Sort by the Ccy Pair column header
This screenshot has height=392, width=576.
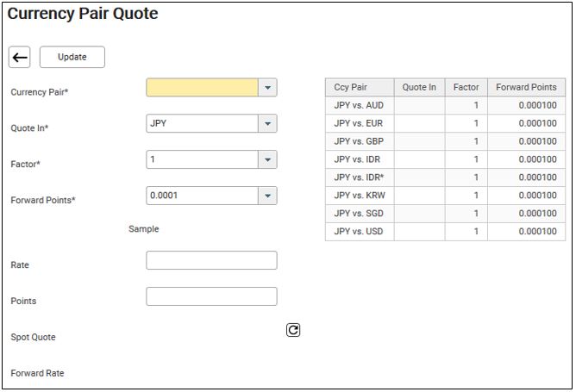(360, 87)
